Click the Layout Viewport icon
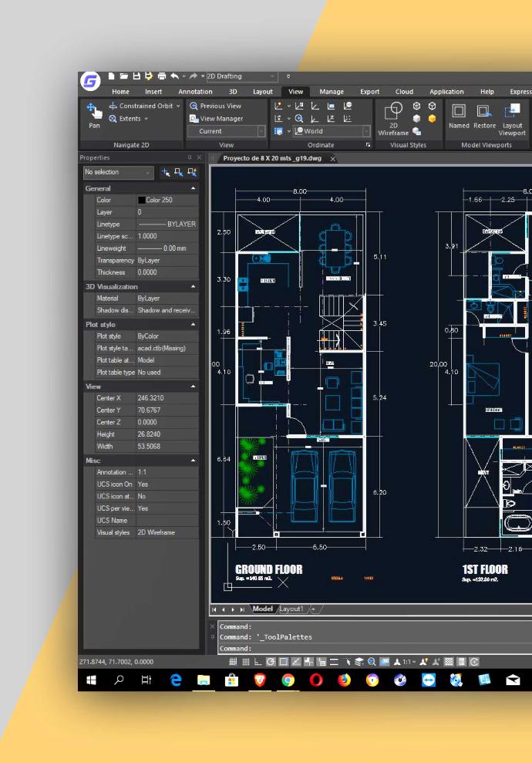Image resolution: width=532 pixels, height=763 pixels. [512, 120]
